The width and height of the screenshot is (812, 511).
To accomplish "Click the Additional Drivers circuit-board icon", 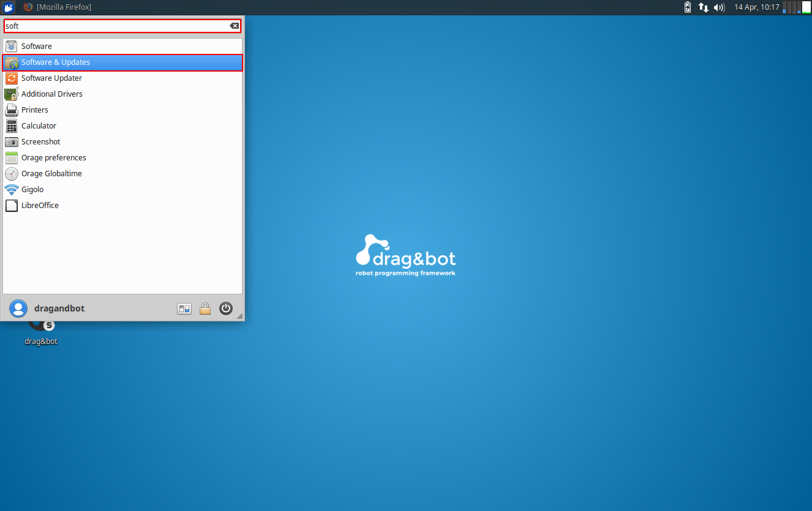I will 12,94.
